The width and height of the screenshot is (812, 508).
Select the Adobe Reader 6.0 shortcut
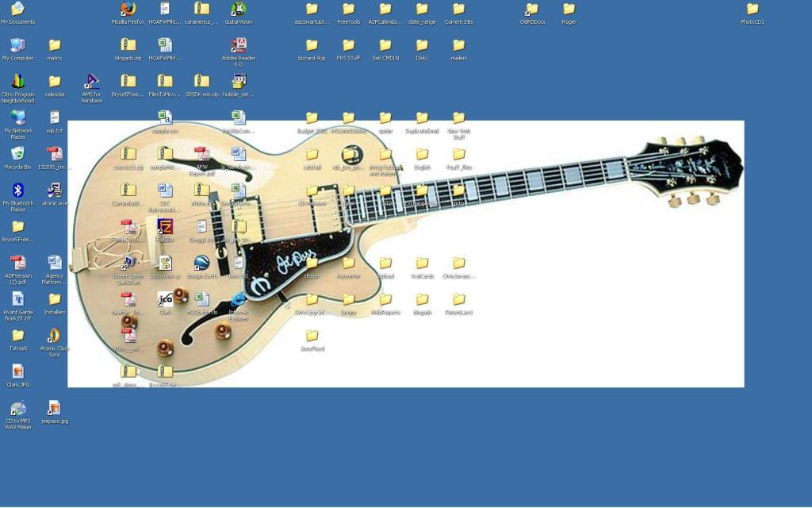click(x=238, y=45)
